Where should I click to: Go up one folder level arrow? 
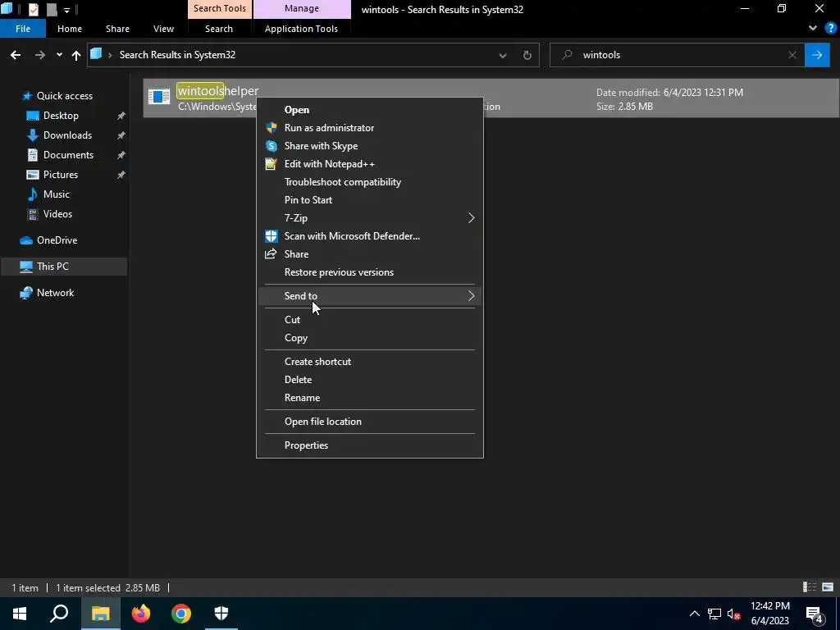[x=76, y=55]
